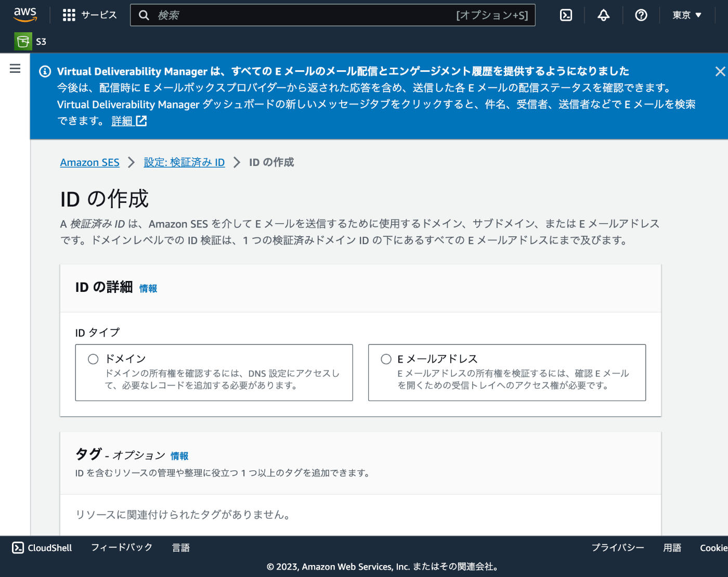Dismiss the Virtual Deliverability Manager banner

[720, 71]
